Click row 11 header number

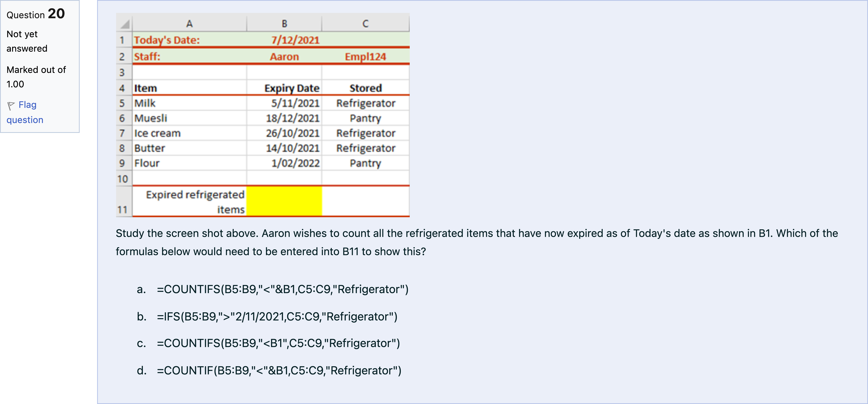(122, 209)
